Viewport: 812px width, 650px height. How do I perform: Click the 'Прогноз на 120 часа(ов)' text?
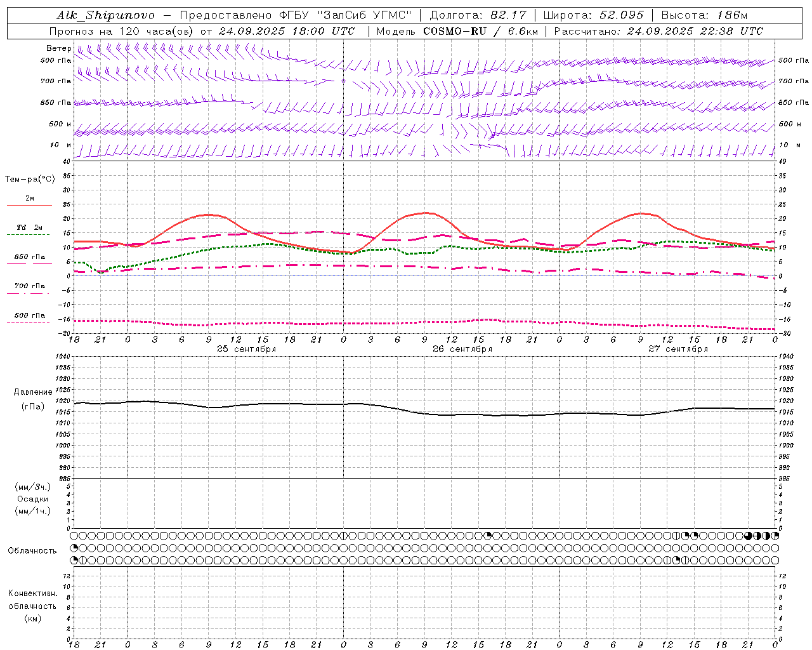point(122,31)
